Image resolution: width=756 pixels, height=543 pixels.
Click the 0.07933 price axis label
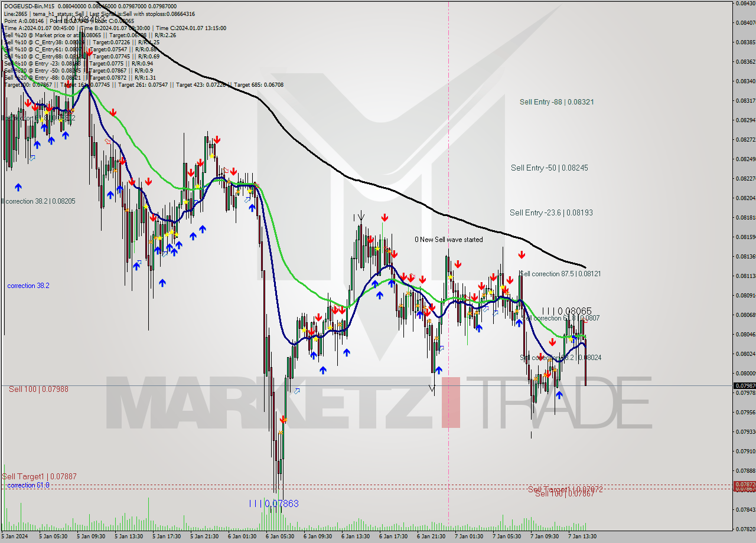(x=745, y=431)
